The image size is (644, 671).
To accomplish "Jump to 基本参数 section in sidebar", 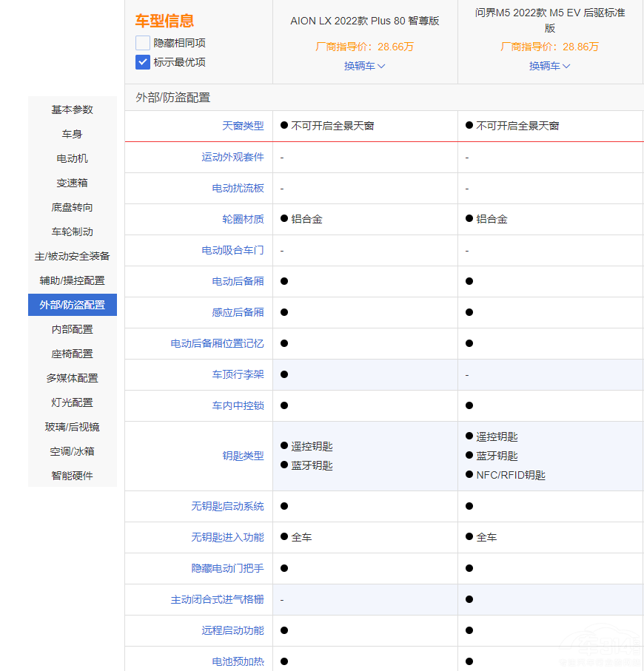I will (73, 109).
